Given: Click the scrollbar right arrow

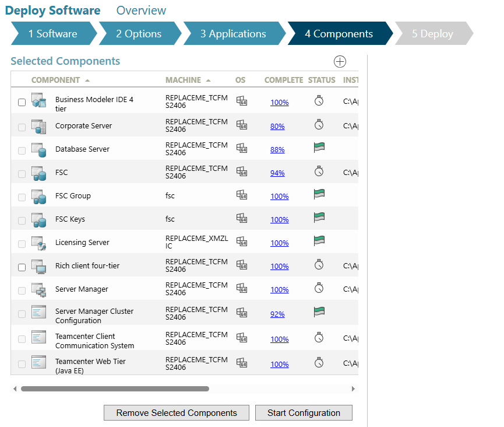Looking at the screenshot, I should pos(353,388).
